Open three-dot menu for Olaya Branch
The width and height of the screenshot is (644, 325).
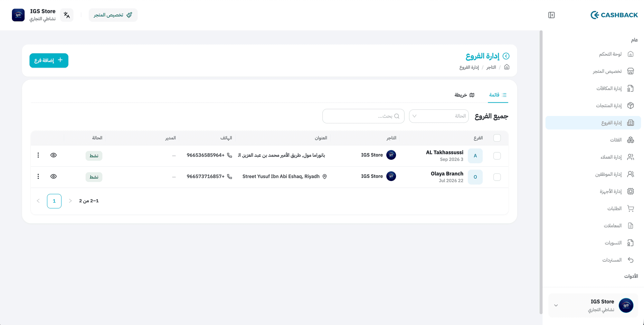pos(38,177)
